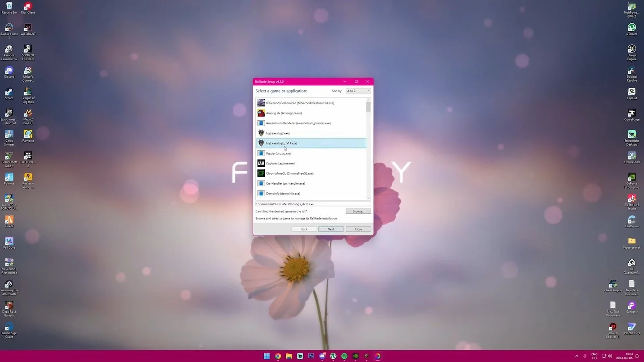Select the 60SecondsReatomized entry in ReShade list
This screenshot has height=362, width=644.
311,103
